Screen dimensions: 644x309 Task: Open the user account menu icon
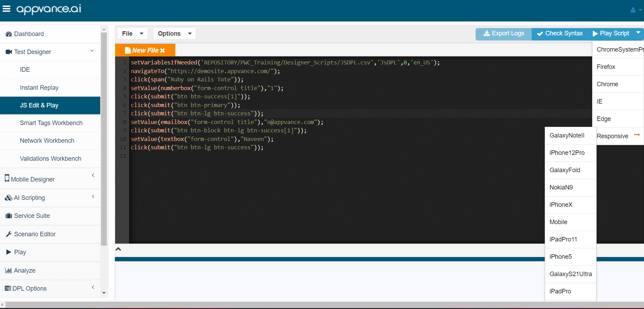(636, 10)
